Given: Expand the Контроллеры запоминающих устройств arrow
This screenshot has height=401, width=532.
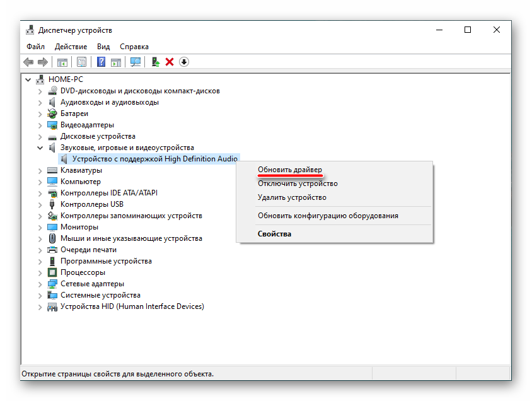Looking at the screenshot, I should point(40,216).
